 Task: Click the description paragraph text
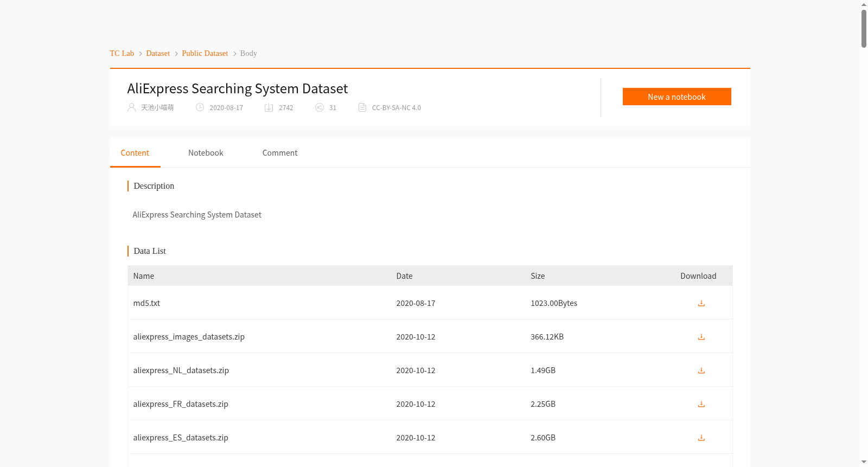pos(197,215)
